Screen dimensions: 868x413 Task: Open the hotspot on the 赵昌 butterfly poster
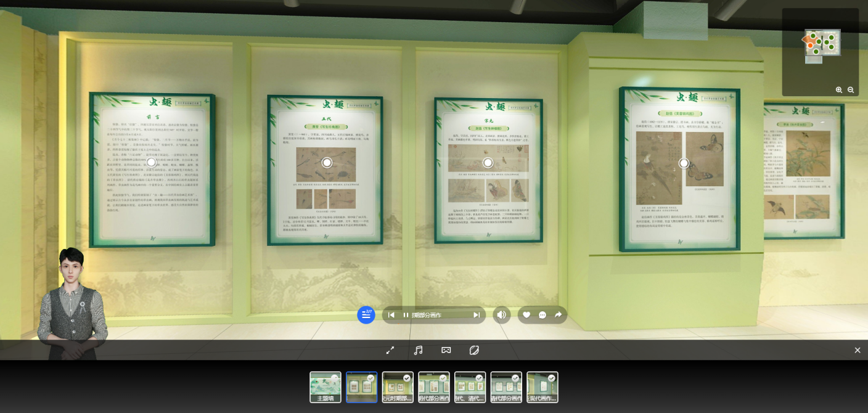pyautogui.click(x=684, y=163)
